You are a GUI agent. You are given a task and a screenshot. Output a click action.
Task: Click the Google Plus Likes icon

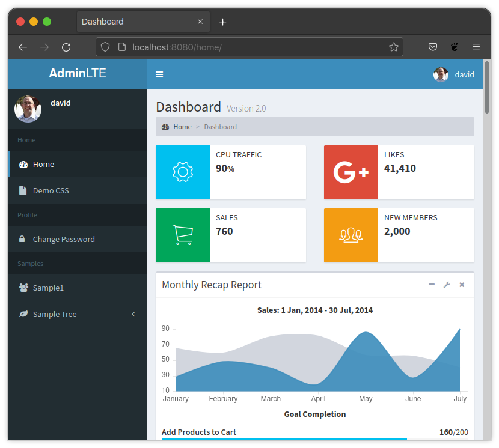tap(351, 172)
